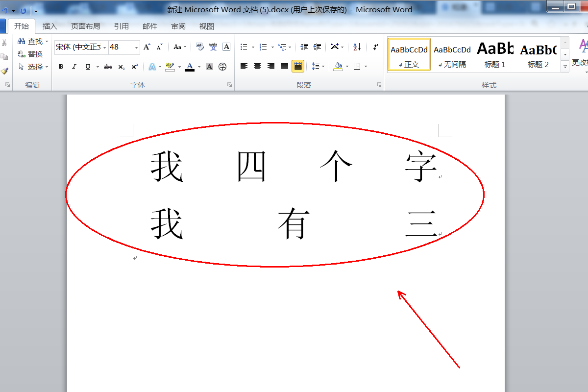Apply the 标题 2 style

(x=538, y=54)
